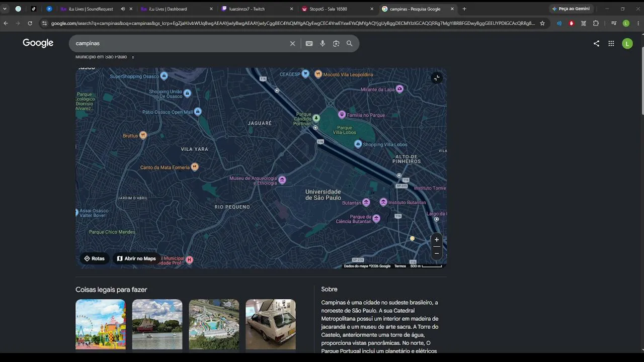Select the Mocotó Vila Leopoldina restaurant pin
Image resolution: width=644 pixels, height=362 pixels.
(x=318, y=74)
